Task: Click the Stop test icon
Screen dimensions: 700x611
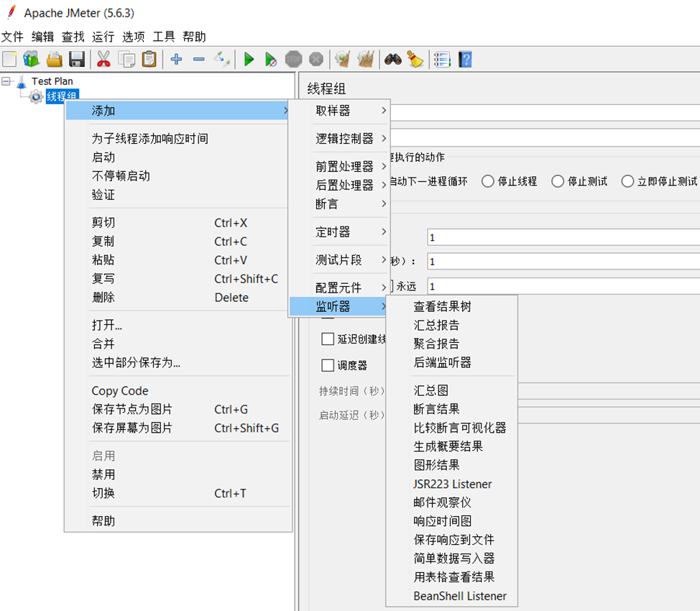Action: pos(293,59)
